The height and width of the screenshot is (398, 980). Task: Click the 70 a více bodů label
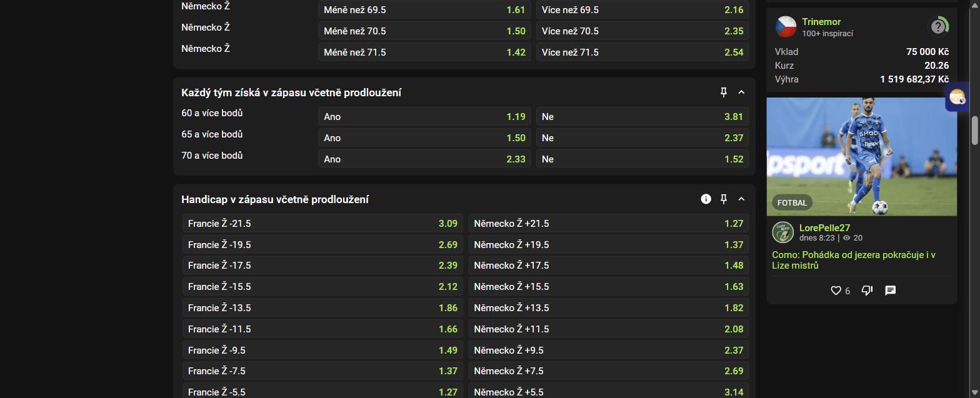(212, 156)
